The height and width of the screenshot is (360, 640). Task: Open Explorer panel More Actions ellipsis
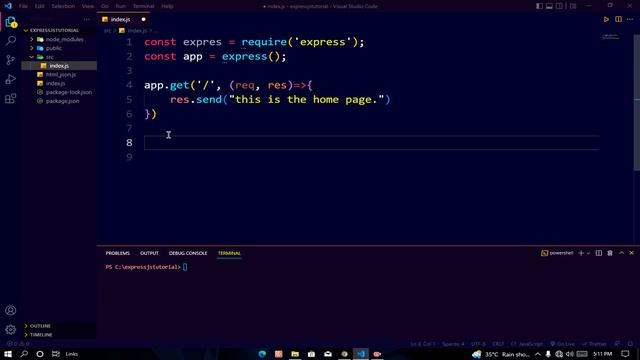point(87,19)
